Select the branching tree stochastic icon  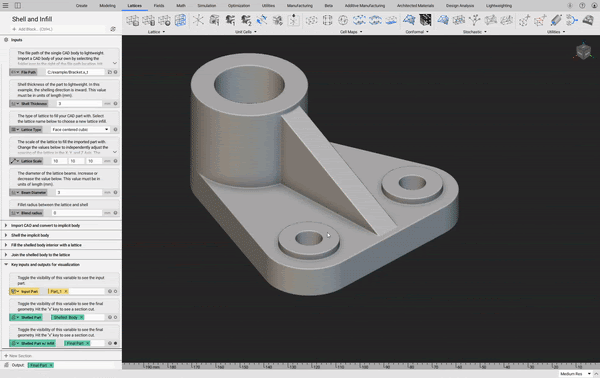(x=475, y=20)
